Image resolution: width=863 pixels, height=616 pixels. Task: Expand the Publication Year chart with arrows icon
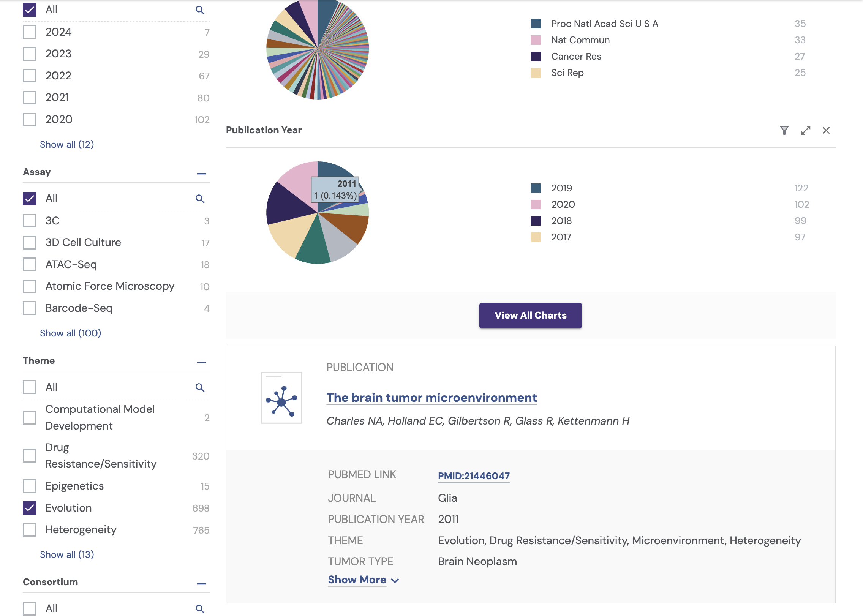pyautogui.click(x=805, y=130)
